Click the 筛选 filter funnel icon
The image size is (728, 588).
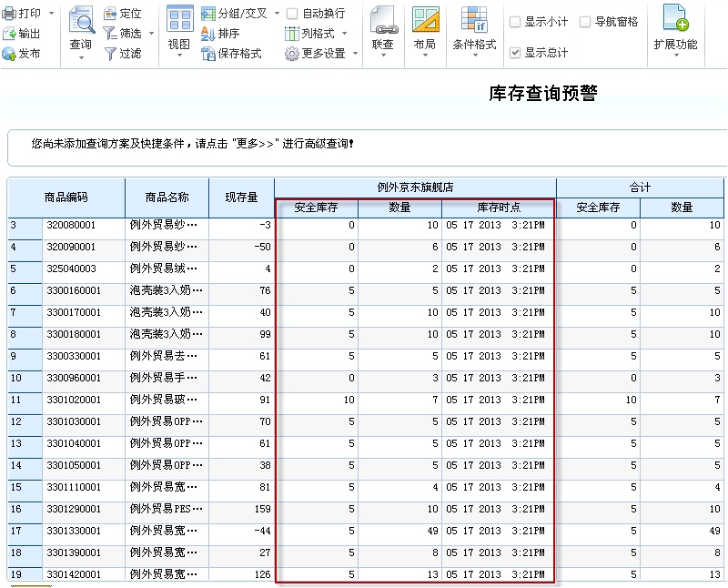(x=110, y=34)
